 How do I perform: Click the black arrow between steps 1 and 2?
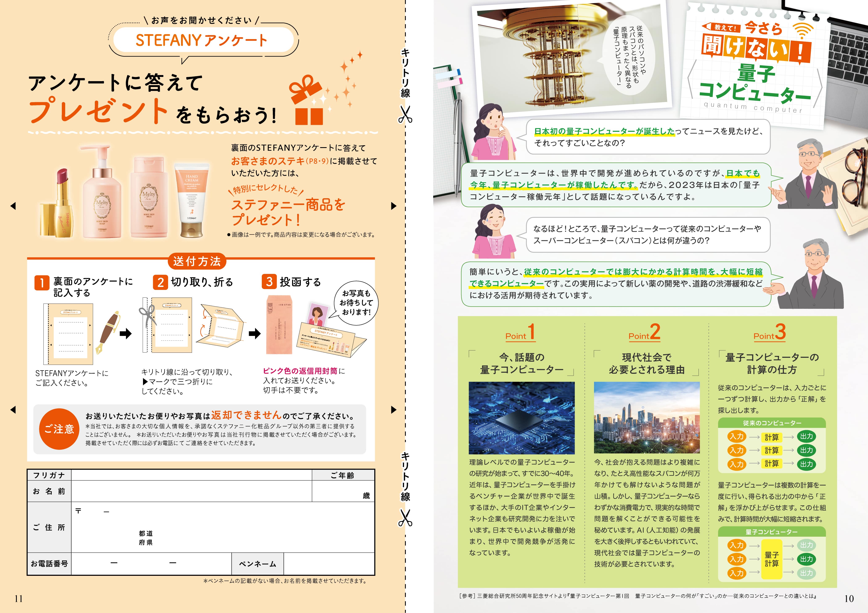(126, 333)
